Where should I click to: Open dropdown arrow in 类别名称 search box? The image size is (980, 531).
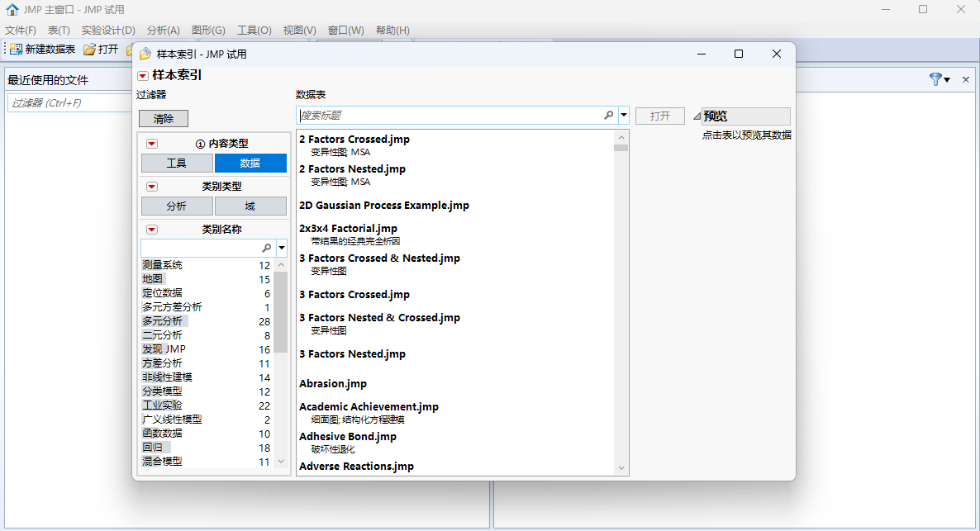(x=282, y=248)
